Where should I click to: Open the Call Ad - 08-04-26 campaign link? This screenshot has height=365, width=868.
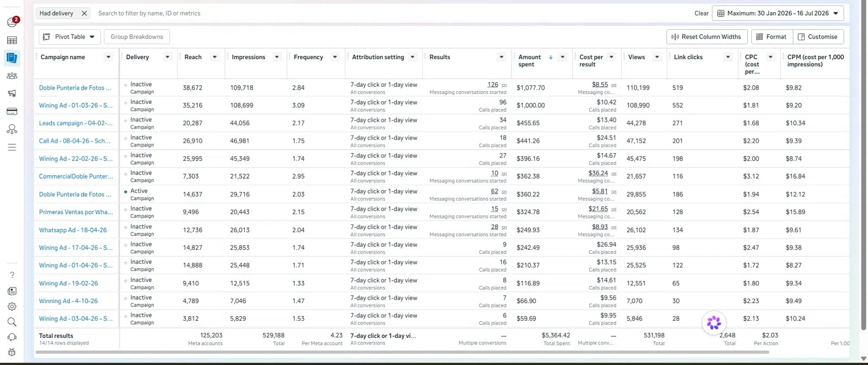[76, 141]
